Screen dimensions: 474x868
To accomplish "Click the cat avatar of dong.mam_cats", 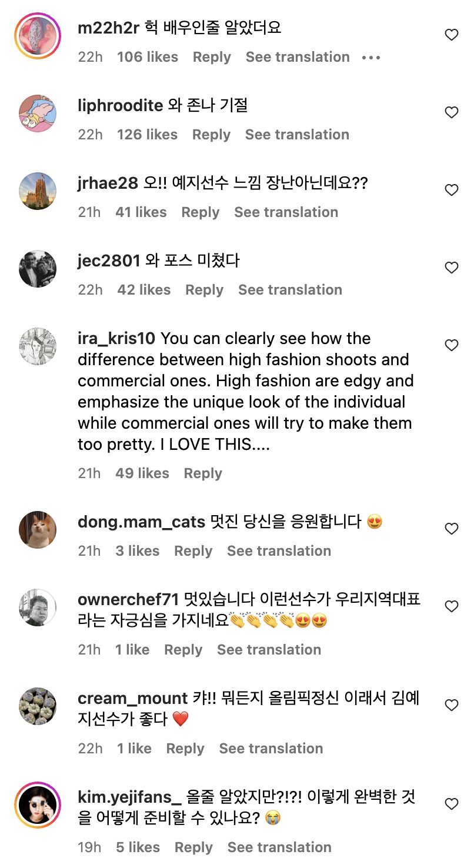I will (38, 529).
